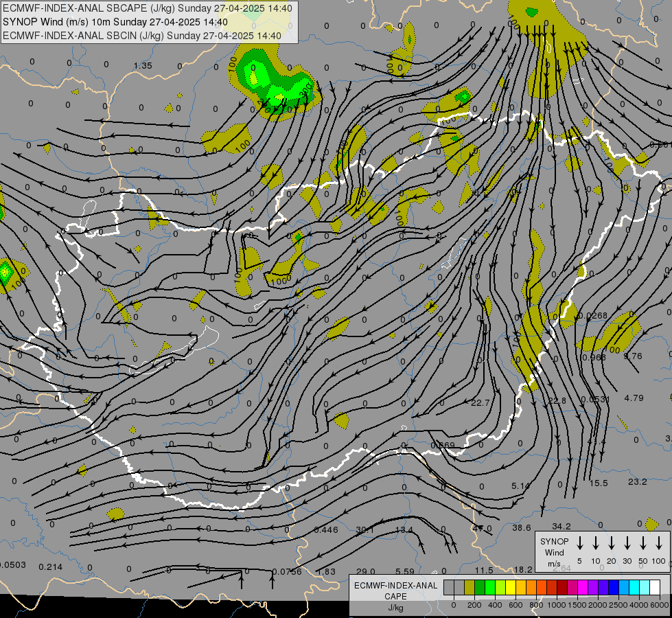The image size is (672, 618).
Task: Click the 11.5 value on the map
Action: (484, 570)
